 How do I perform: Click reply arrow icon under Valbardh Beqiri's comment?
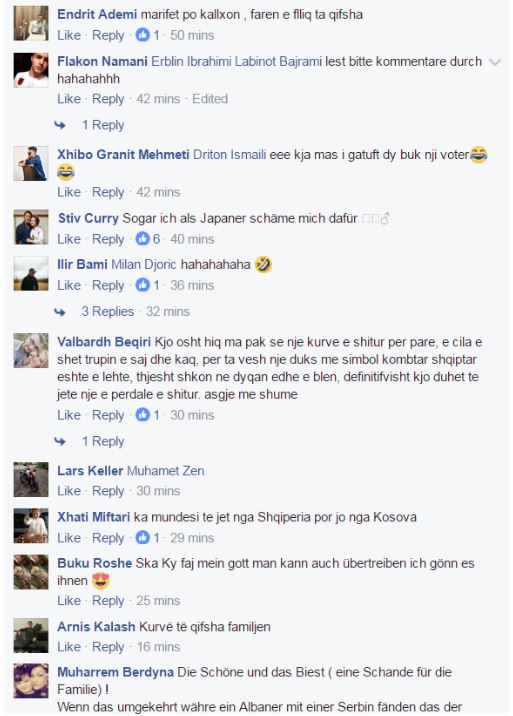[x=60, y=441]
